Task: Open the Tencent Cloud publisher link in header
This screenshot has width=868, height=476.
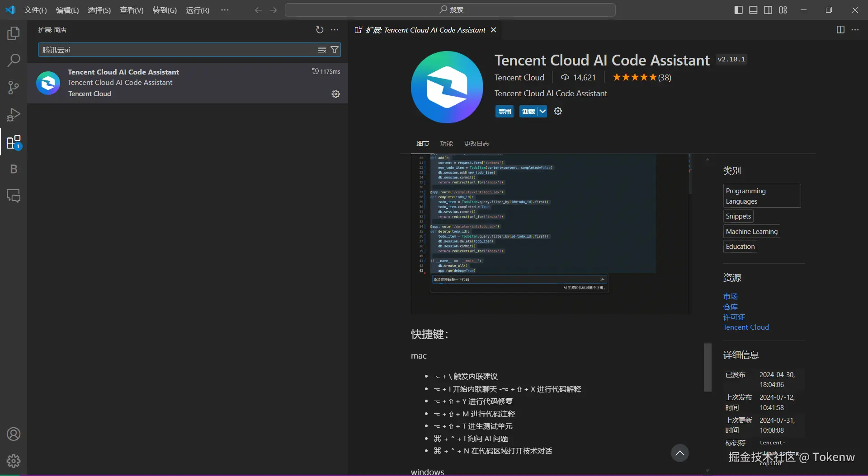Action: point(519,78)
